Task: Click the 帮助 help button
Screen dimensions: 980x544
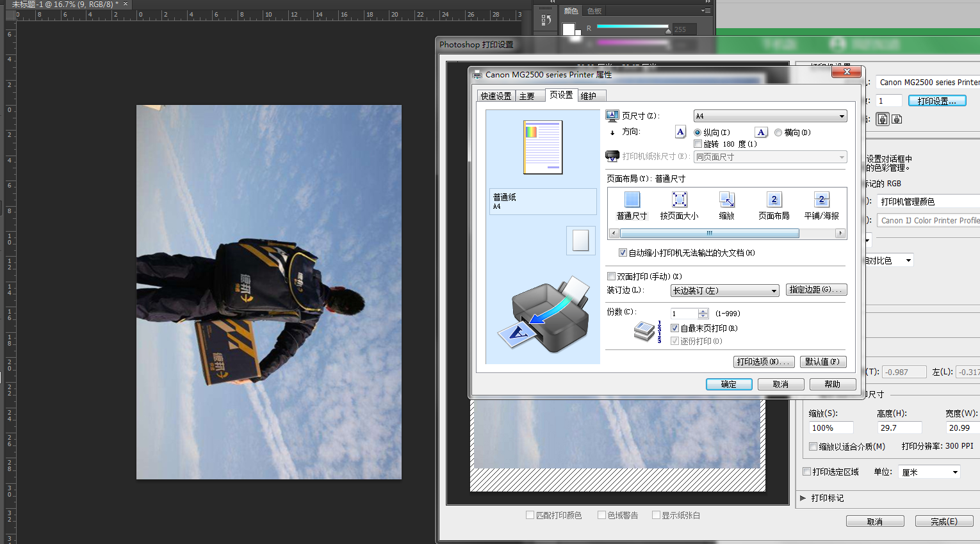Action: click(x=833, y=384)
